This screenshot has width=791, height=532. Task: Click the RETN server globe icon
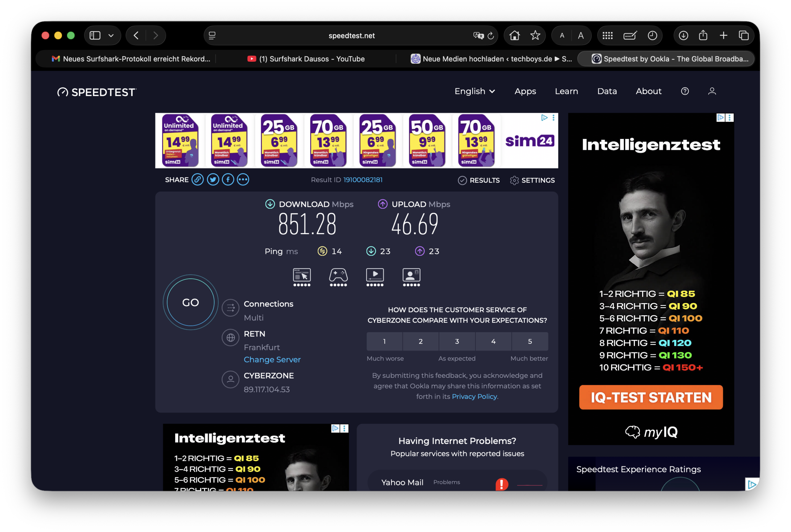pos(231,338)
